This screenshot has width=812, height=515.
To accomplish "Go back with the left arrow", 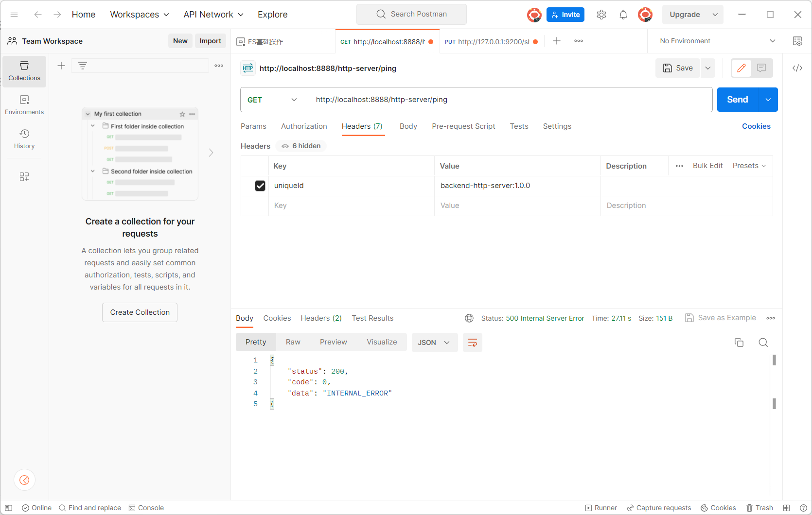I will pyautogui.click(x=38, y=15).
